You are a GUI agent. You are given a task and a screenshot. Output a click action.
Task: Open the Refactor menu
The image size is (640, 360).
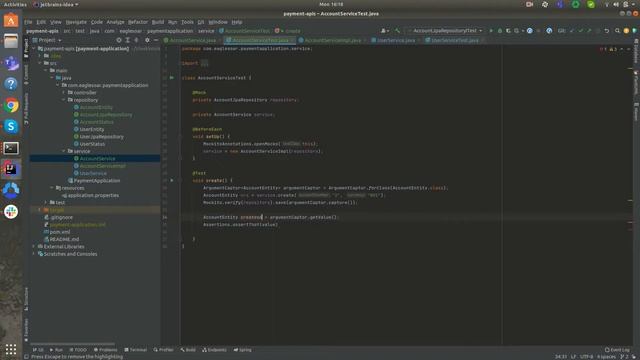(x=138, y=22)
